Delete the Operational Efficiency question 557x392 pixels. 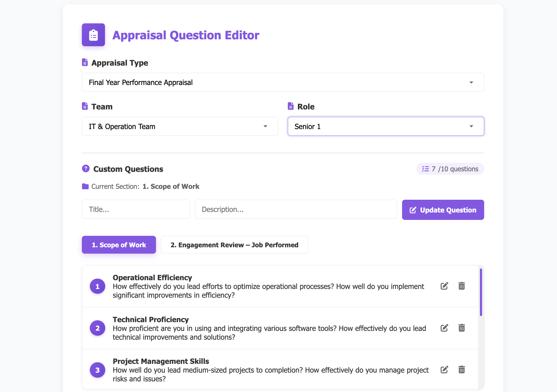coord(462,286)
